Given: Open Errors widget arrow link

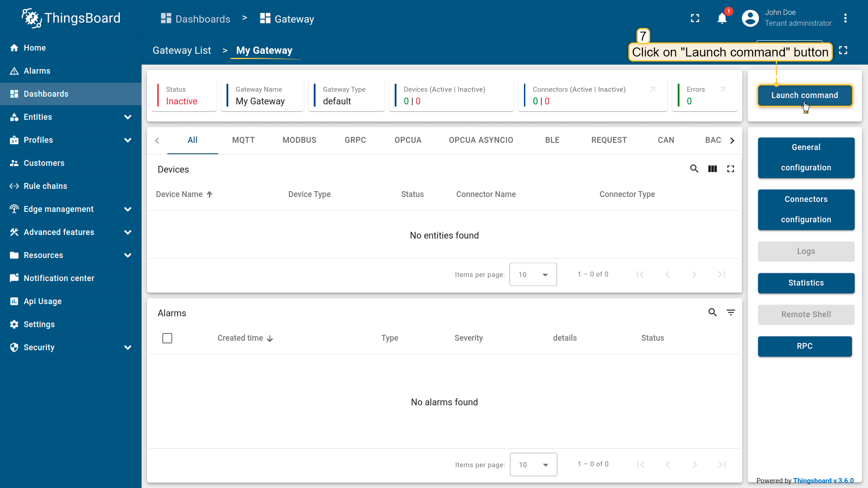Looking at the screenshot, I should tap(722, 89).
